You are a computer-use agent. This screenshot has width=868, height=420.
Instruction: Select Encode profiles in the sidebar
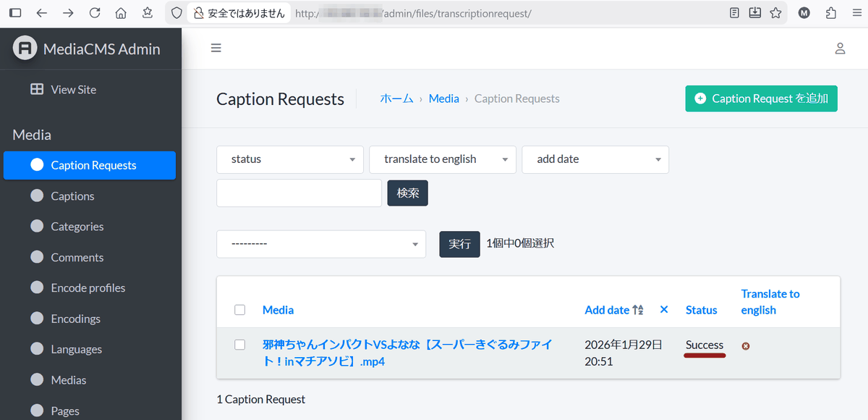point(88,288)
